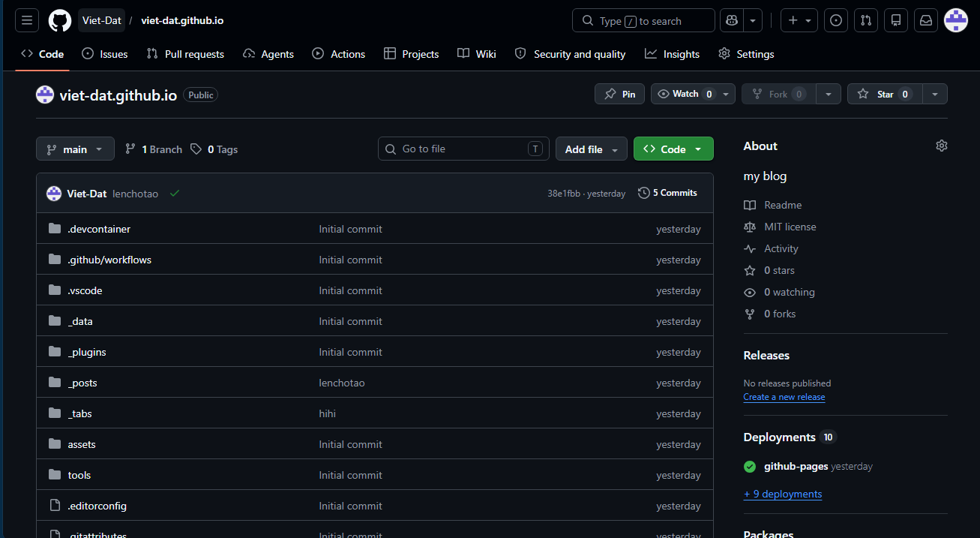The width and height of the screenshot is (980, 538).
Task: Open the hamburger navigation menu
Action: (27, 21)
